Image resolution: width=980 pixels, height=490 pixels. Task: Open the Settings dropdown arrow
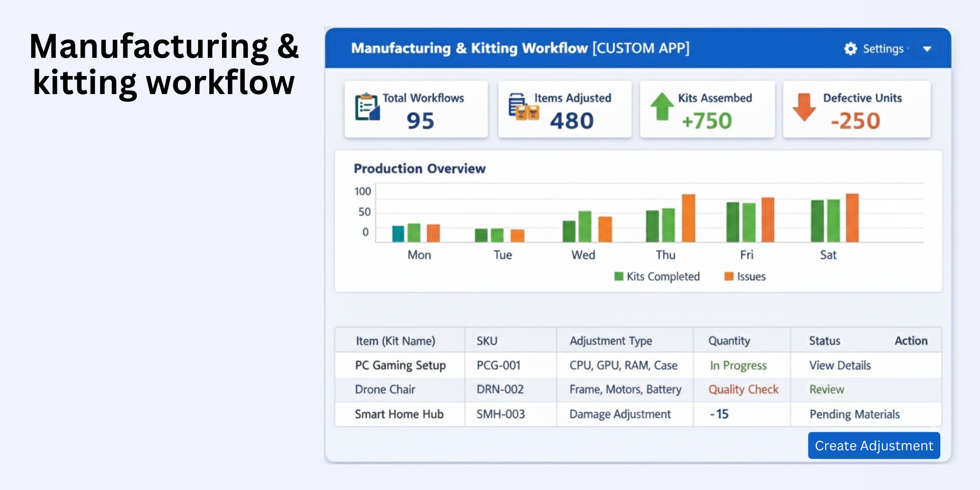[927, 49]
